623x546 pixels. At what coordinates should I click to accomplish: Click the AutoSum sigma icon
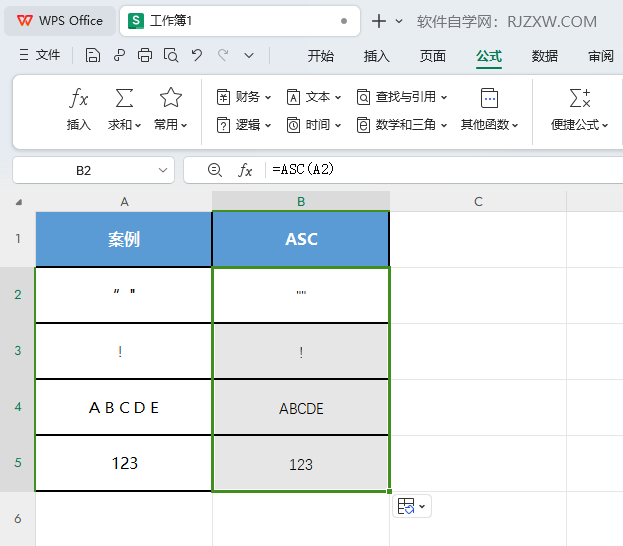pos(124,98)
